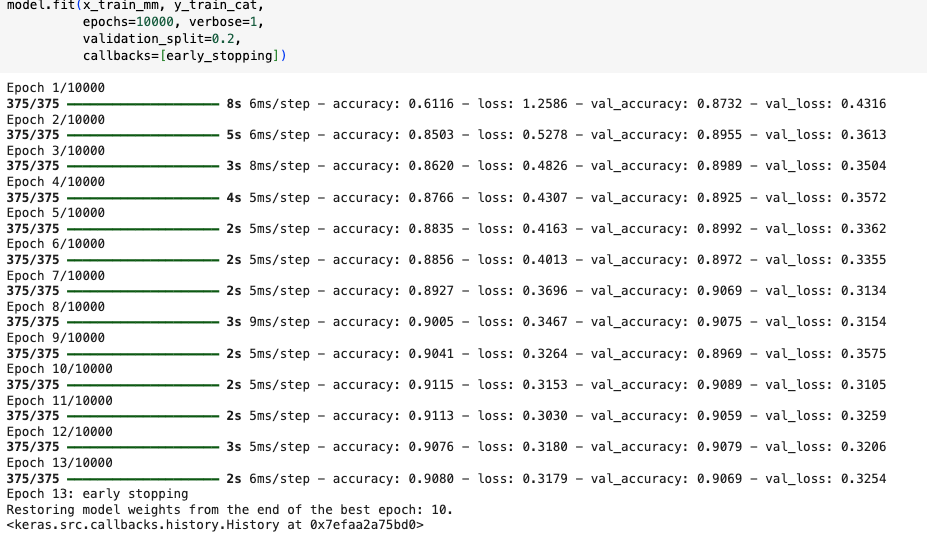The image size is (927, 537).
Task: Click val_loss value 0.3575
Action: 863,354
